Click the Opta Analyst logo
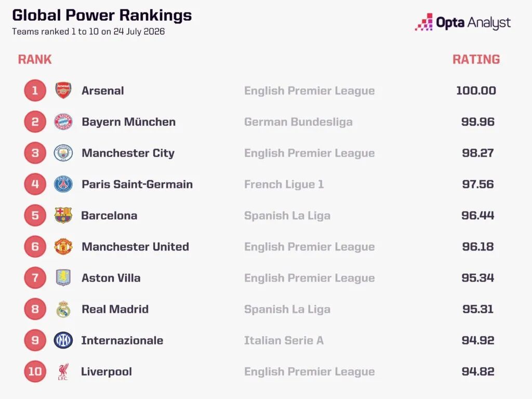 [x=463, y=22]
